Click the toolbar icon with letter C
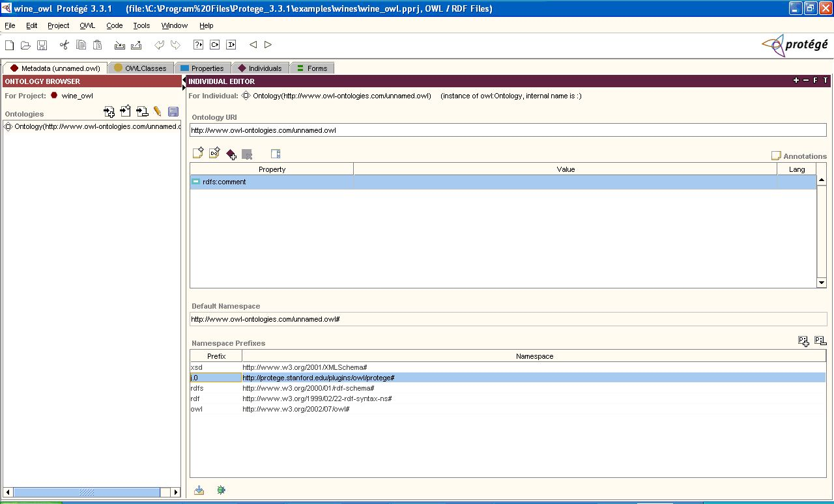The width and height of the screenshot is (834, 504). pos(214,45)
